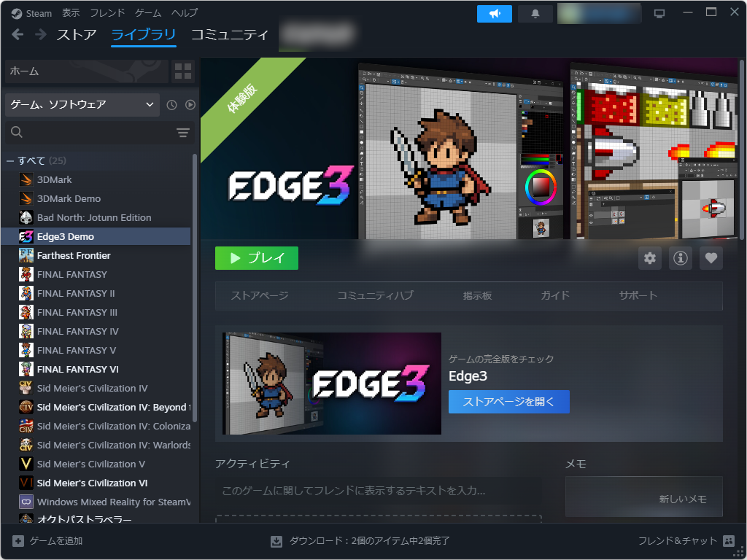Click the Windows Mixed Reality icon
The image size is (747, 560).
click(26, 502)
